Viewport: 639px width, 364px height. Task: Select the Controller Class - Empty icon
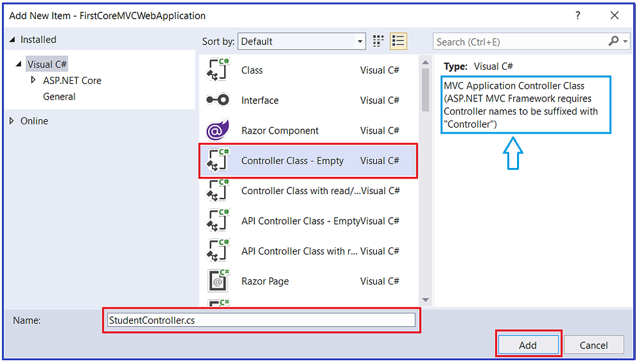tap(218, 160)
